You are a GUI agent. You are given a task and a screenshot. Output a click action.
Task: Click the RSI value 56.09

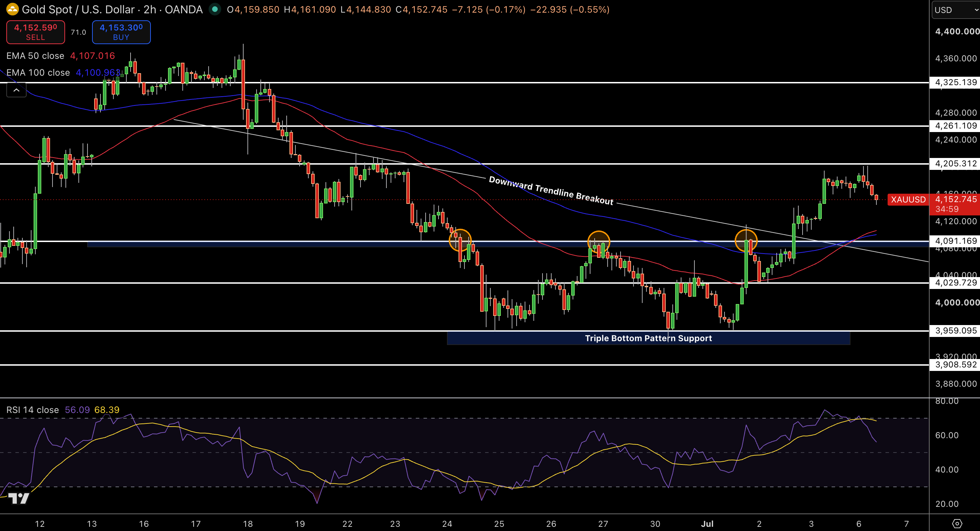pos(77,410)
